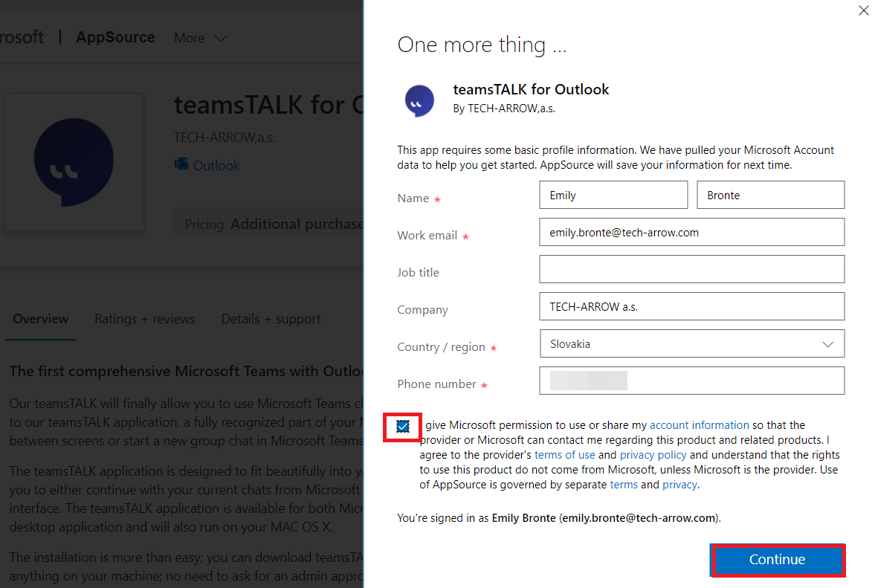This screenshot has width=875, height=588.
Task: Click the last name field with Bronte
Action: pyautogui.click(x=771, y=195)
